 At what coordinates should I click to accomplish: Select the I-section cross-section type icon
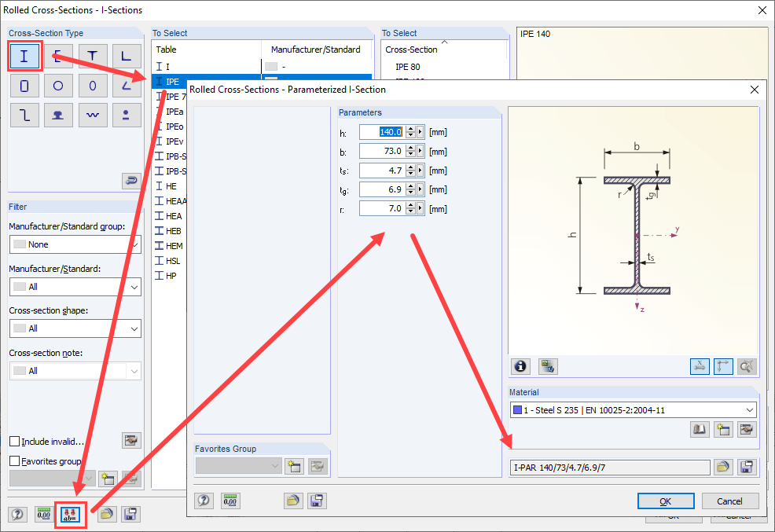[x=24, y=57]
